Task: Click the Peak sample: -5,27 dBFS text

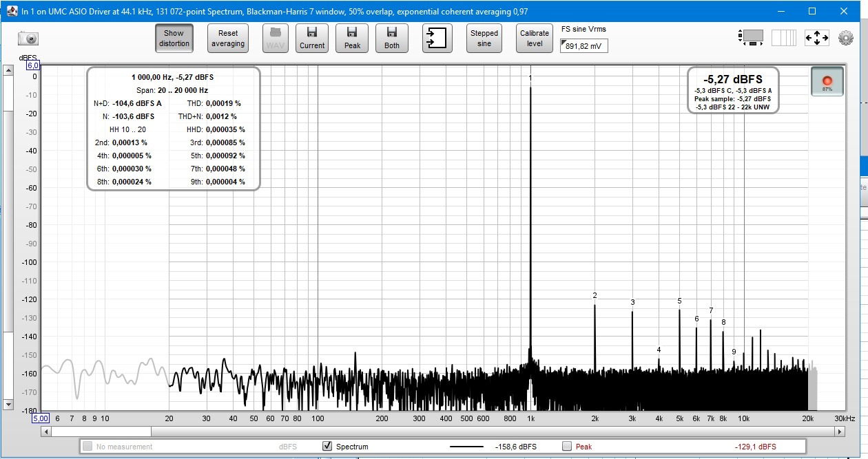Action: click(732, 98)
